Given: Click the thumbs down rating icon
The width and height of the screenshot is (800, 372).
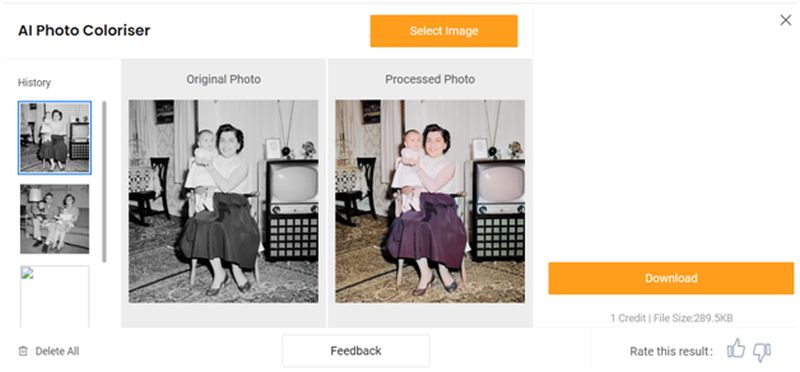Looking at the screenshot, I should (x=762, y=352).
